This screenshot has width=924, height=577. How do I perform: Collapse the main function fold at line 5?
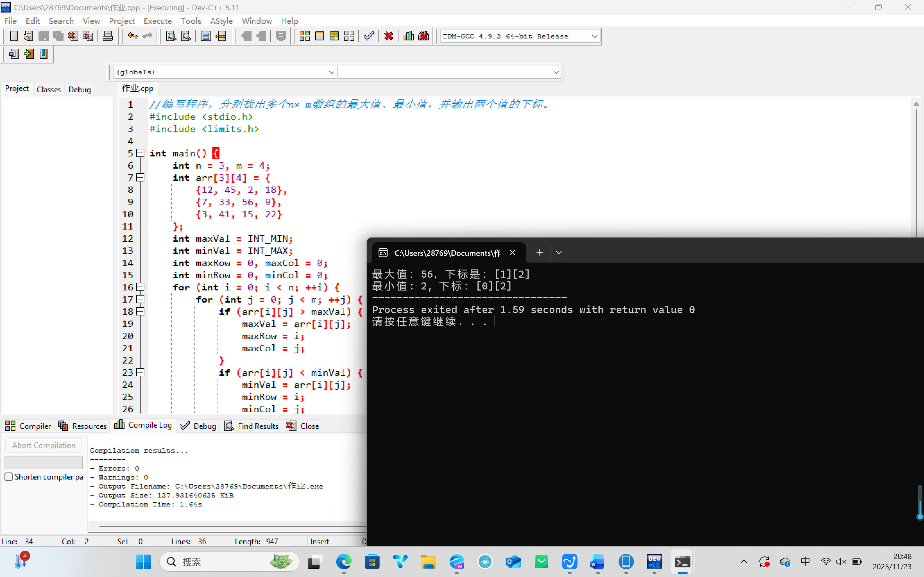click(141, 153)
